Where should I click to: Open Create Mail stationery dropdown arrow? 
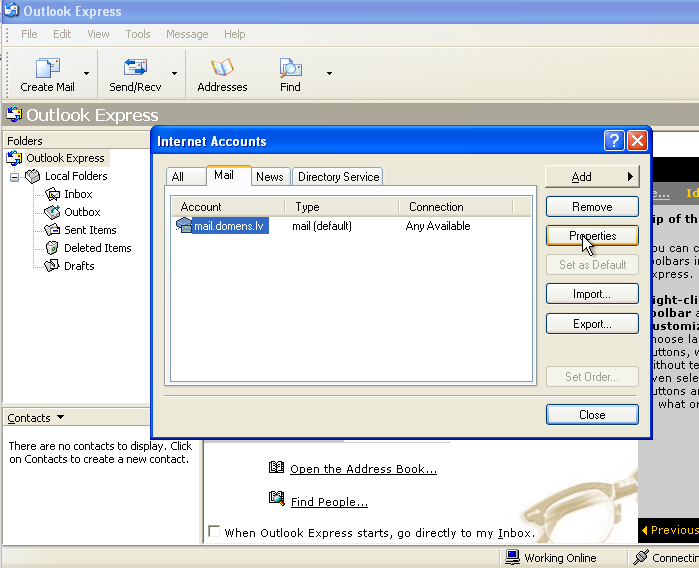(x=86, y=73)
